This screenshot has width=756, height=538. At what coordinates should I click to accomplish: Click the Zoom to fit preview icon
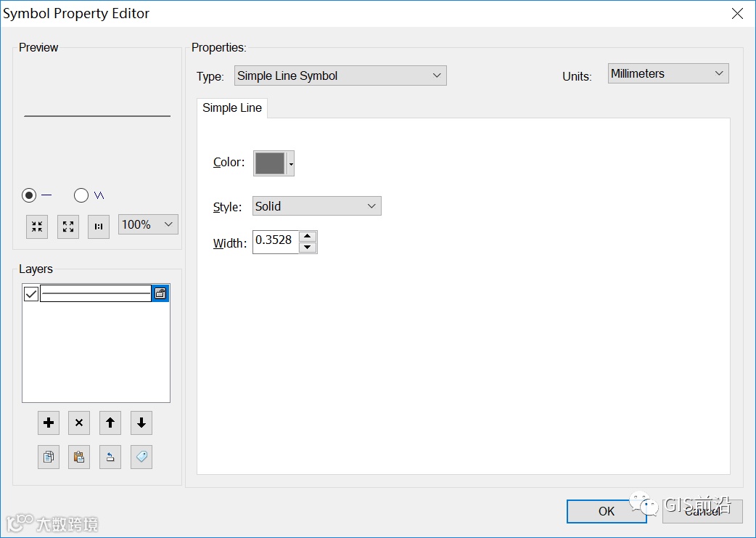pyautogui.click(x=37, y=227)
